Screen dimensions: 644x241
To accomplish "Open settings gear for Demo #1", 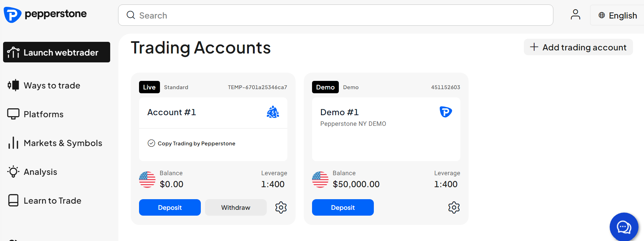I will [x=454, y=207].
